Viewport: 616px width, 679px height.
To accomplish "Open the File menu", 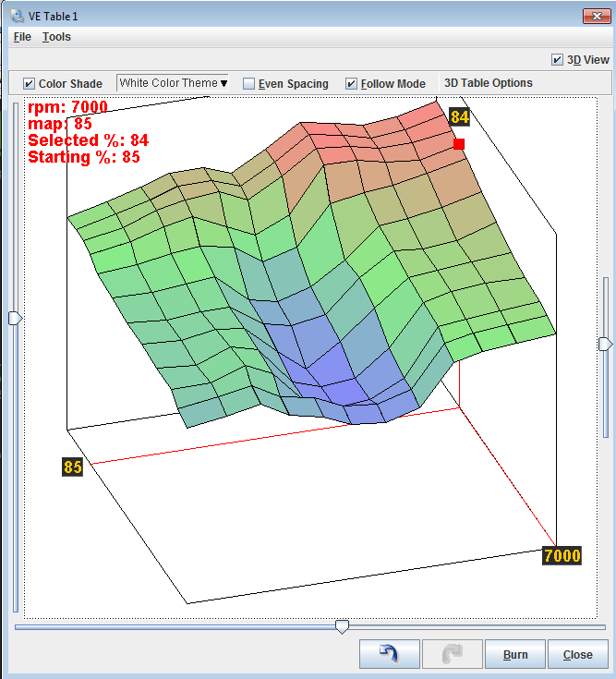I will pos(22,37).
